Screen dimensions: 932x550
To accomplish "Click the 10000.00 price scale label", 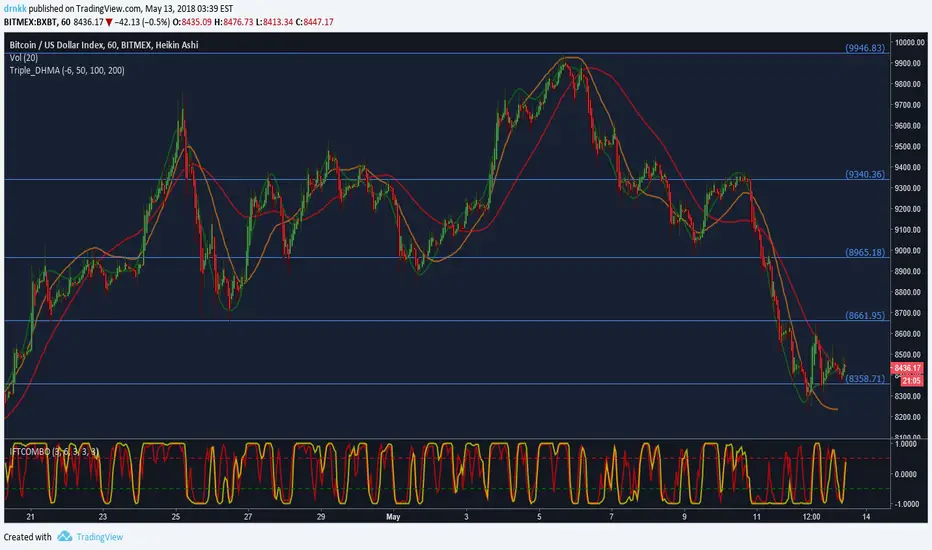I will coord(910,42).
